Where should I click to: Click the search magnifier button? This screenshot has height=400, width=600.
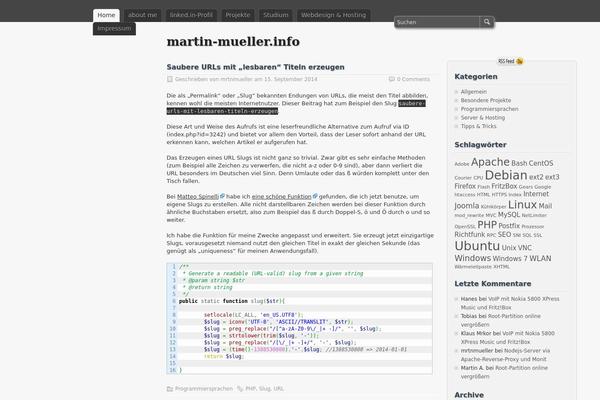(x=486, y=22)
